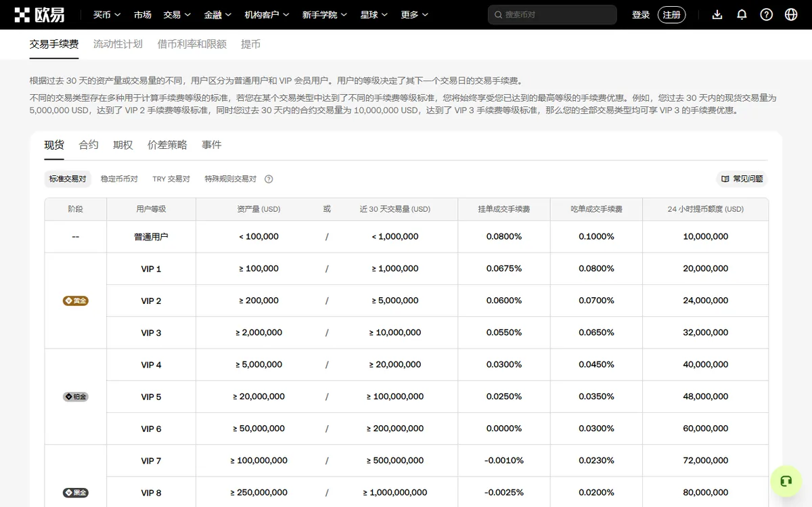Click the 铂金 tier badge
812x507 pixels.
(76, 397)
